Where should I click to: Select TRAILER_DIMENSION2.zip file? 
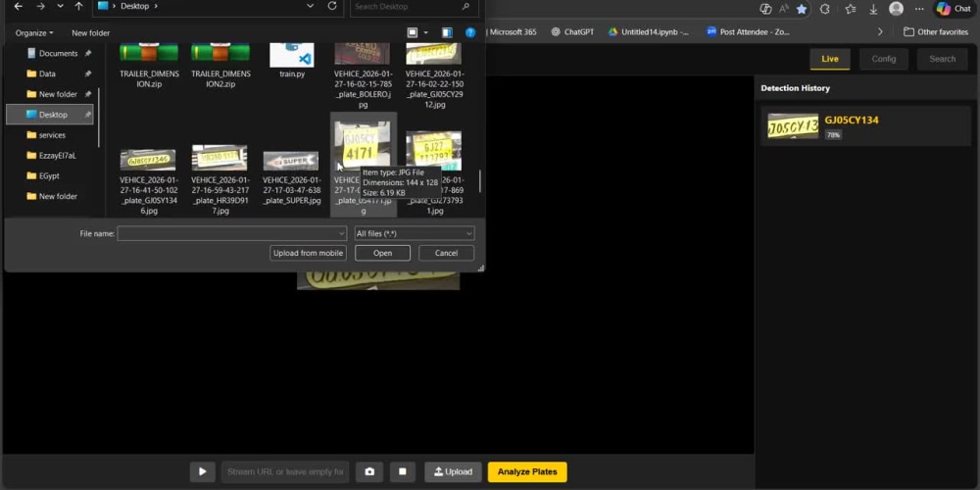pyautogui.click(x=220, y=67)
